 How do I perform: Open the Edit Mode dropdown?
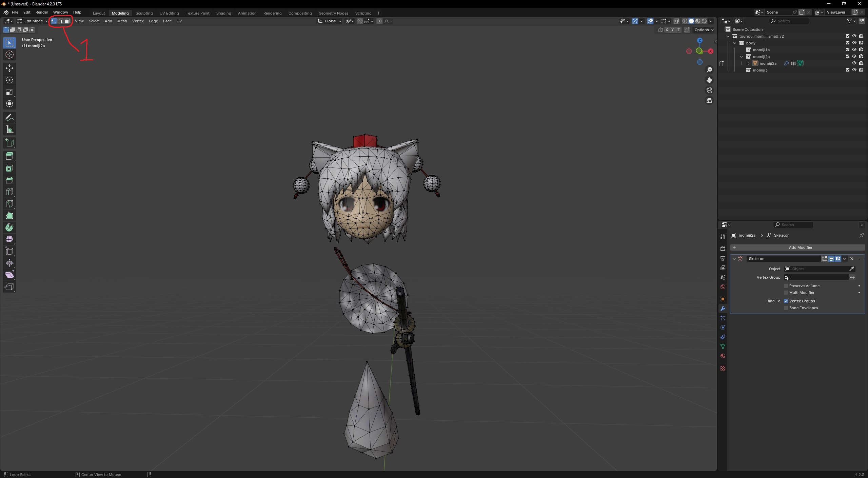point(33,21)
